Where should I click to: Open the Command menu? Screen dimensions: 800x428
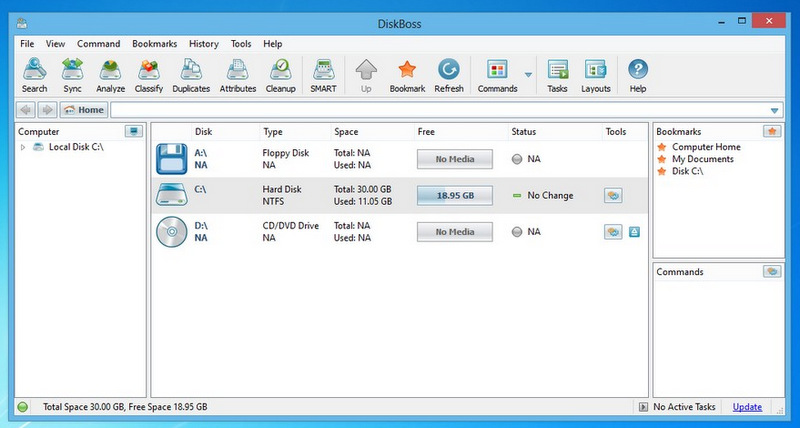click(x=98, y=44)
